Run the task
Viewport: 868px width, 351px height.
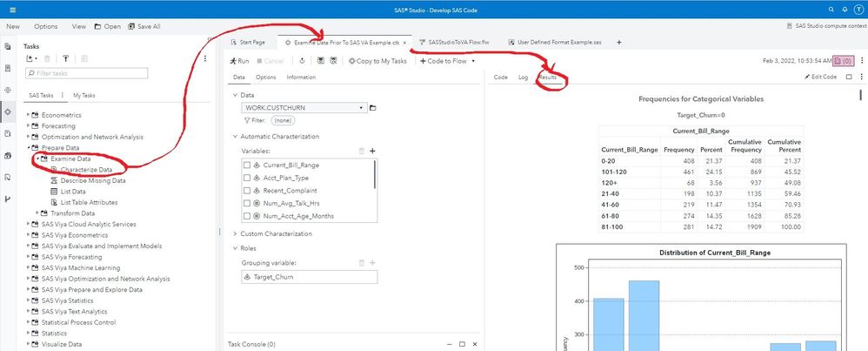pos(240,61)
